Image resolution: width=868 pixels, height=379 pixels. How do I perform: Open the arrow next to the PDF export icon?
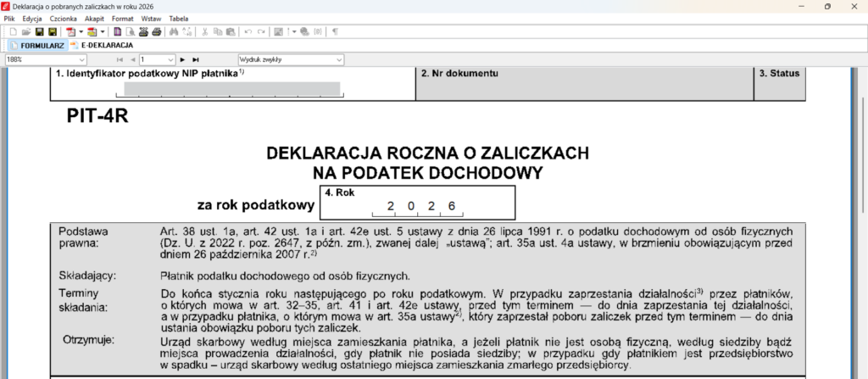[81, 31]
